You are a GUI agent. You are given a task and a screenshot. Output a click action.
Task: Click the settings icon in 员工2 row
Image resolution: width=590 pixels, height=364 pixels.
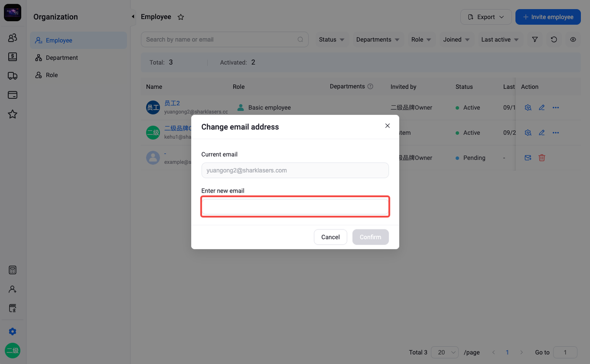click(528, 107)
